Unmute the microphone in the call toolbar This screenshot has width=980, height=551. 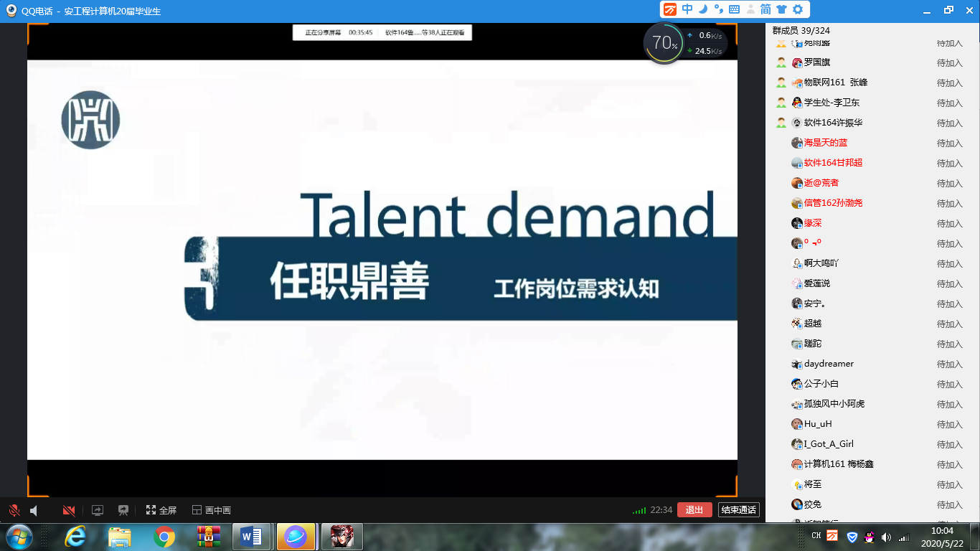tap(14, 510)
